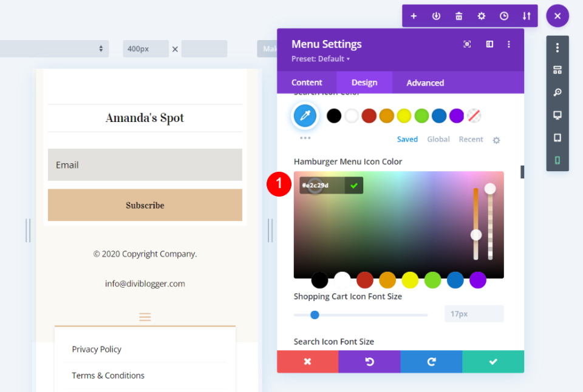This screenshot has width=583, height=392.
Task: Choose black swatch below the hamburger color picker
Action: point(320,280)
